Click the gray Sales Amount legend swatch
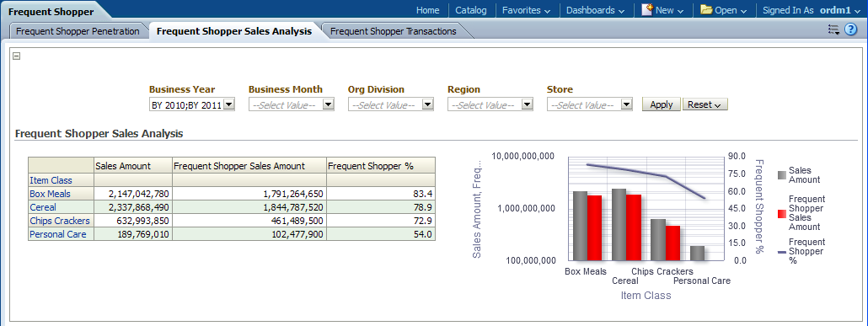 782,175
